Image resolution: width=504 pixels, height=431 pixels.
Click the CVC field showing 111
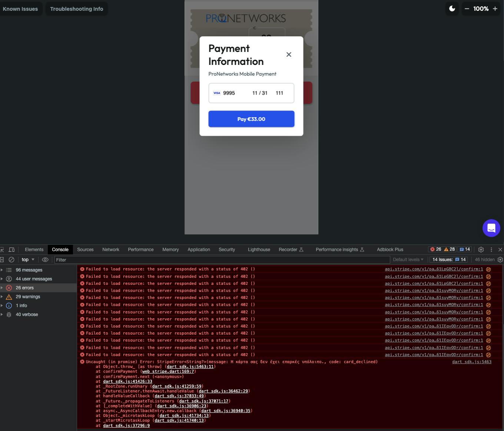click(280, 93)
